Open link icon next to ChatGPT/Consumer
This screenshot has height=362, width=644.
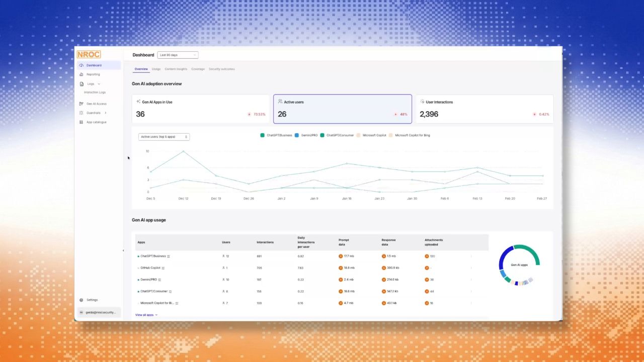(x=171, y=292)
